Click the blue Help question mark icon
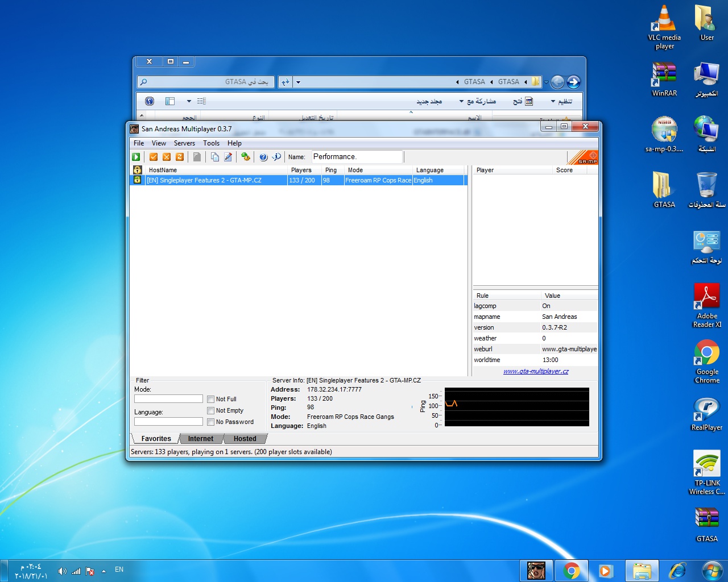Image resolution: width=728 pixels, height=582 pixels. coord(263,157)
